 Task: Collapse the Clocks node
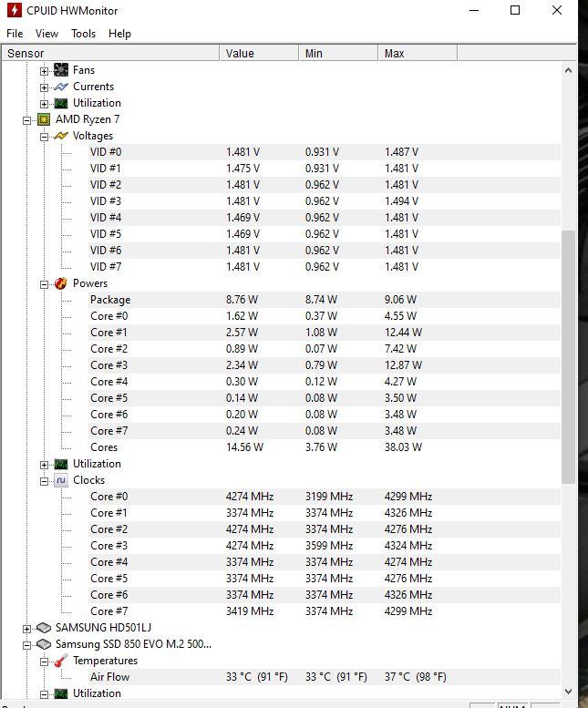point(45,481)
